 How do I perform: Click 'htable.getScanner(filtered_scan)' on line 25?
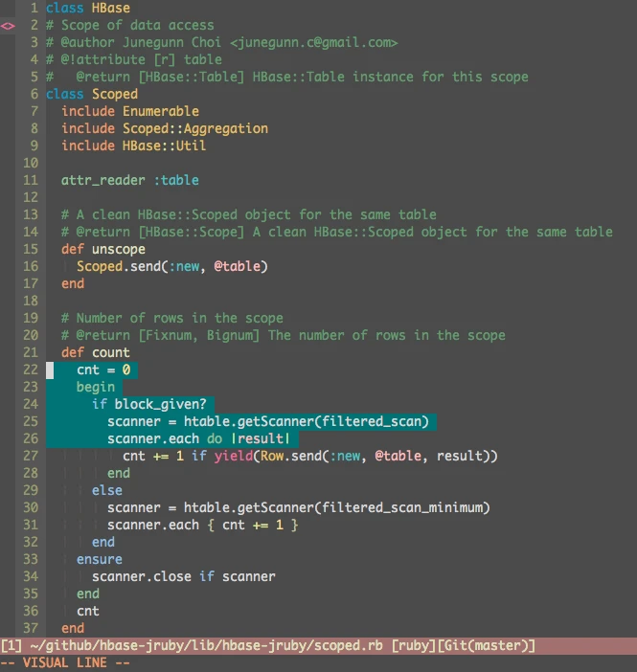click(x=307, y=422)
